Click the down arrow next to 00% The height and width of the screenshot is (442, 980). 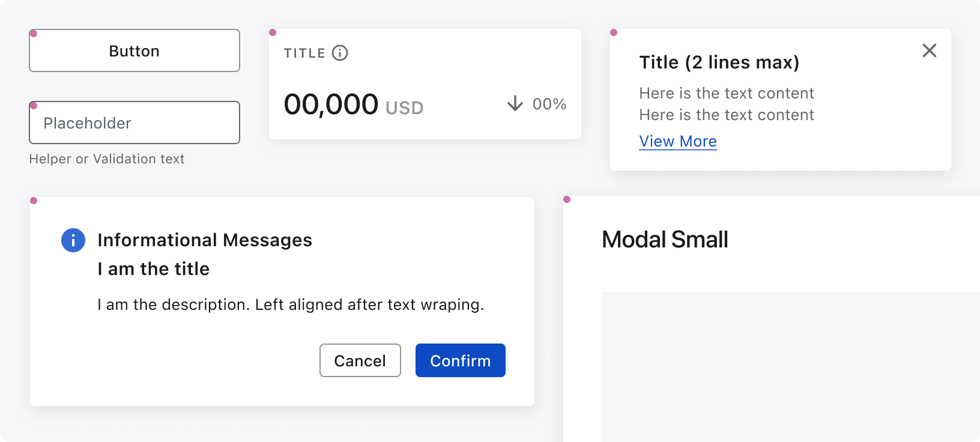pyautogui.click(x=515, y=104)
